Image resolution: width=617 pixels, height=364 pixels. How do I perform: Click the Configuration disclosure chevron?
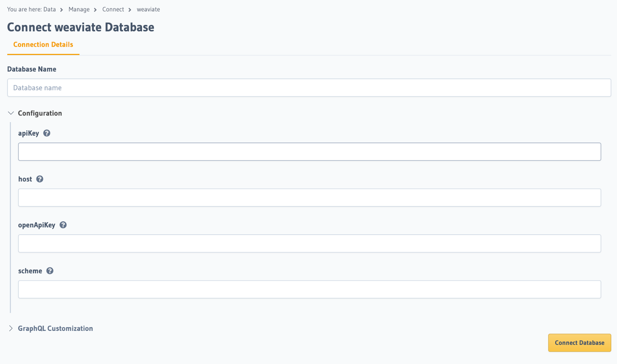coord(11,113)
